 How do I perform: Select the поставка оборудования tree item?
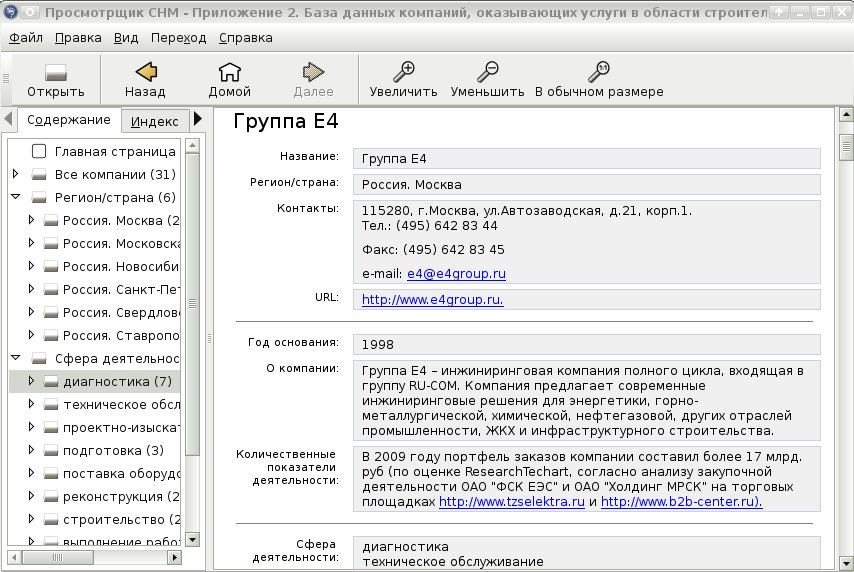121,473
